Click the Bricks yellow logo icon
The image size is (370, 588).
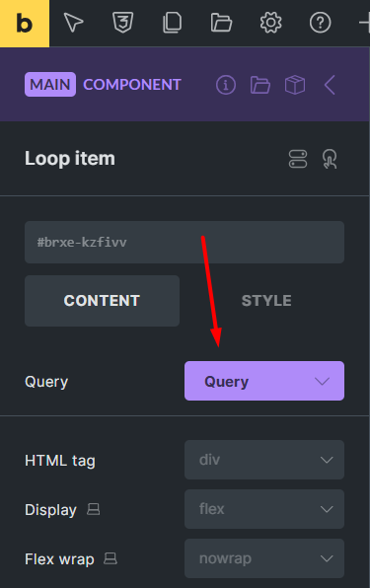tap(25, 24)
